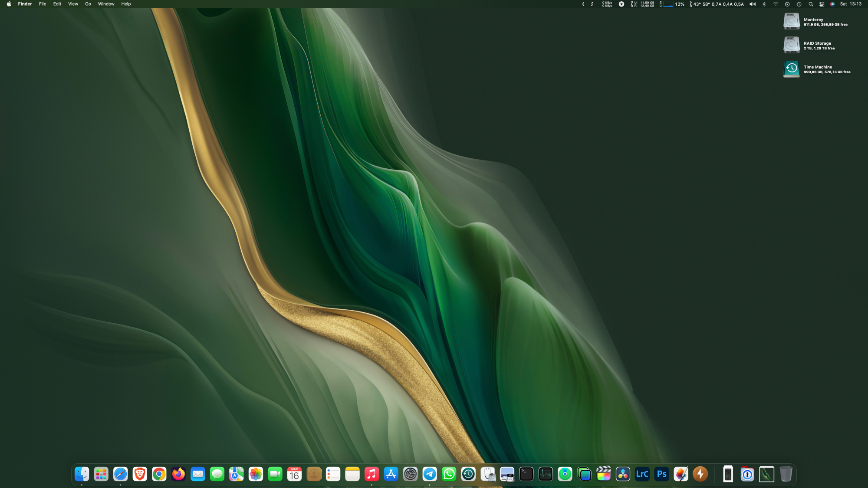Open Terminal from the Dock

pos(526,474)
